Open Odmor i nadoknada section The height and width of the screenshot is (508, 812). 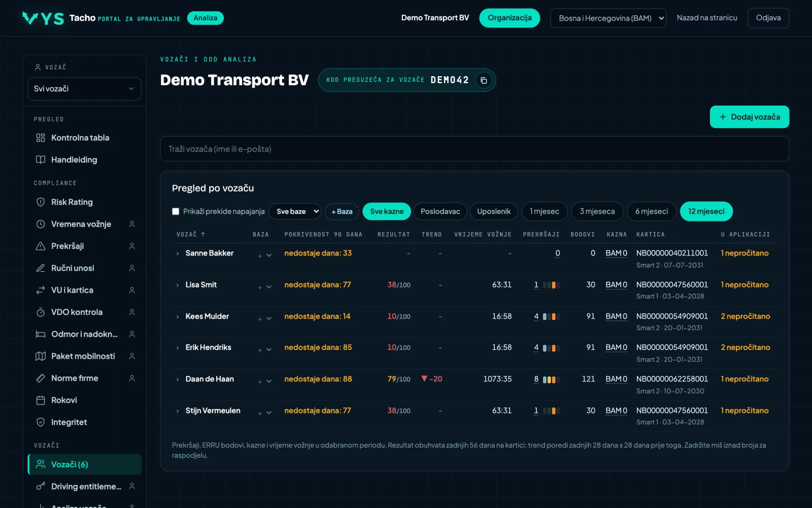coord(84,334)
